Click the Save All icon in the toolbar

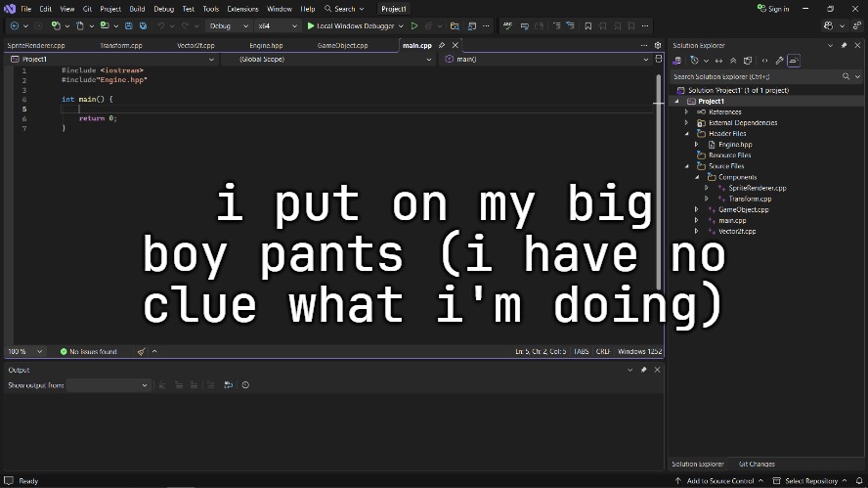(143, 26)
